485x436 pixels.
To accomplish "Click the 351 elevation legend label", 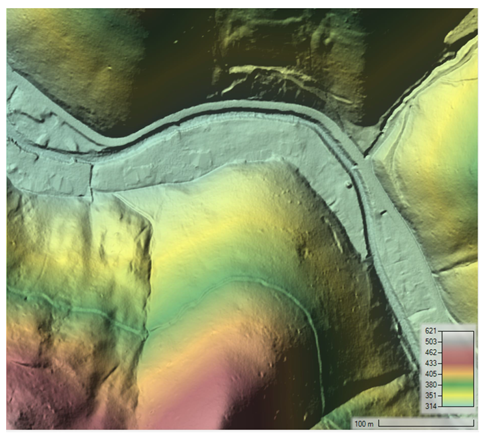I will 430,395.
